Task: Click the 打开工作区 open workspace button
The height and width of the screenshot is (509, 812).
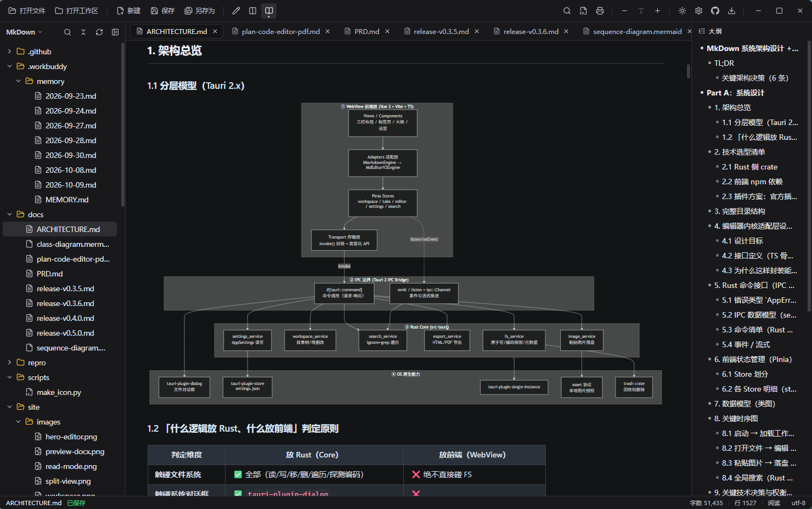Action: 77,11
